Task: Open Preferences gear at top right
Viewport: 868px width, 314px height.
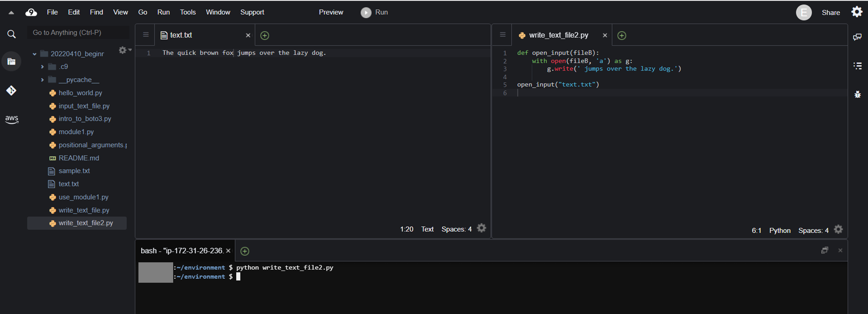Action: pos(857,12)
